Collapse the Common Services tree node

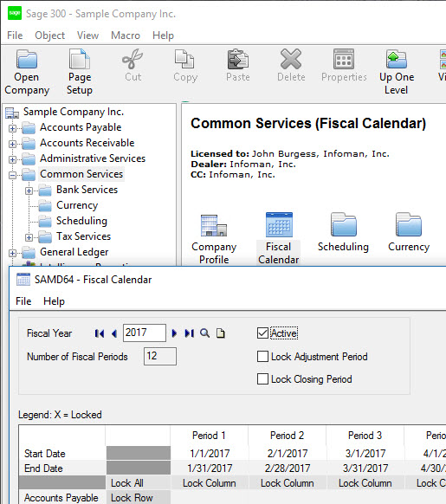[12, 175]
